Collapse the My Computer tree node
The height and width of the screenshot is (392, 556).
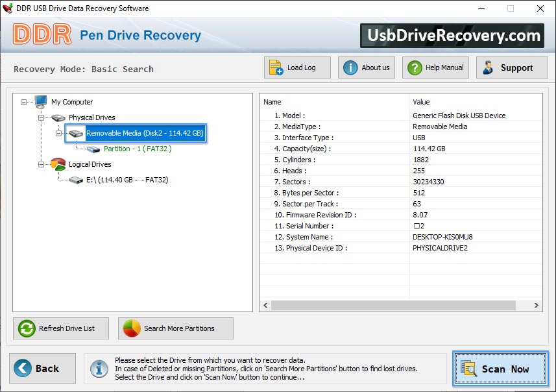pos(23,102)
